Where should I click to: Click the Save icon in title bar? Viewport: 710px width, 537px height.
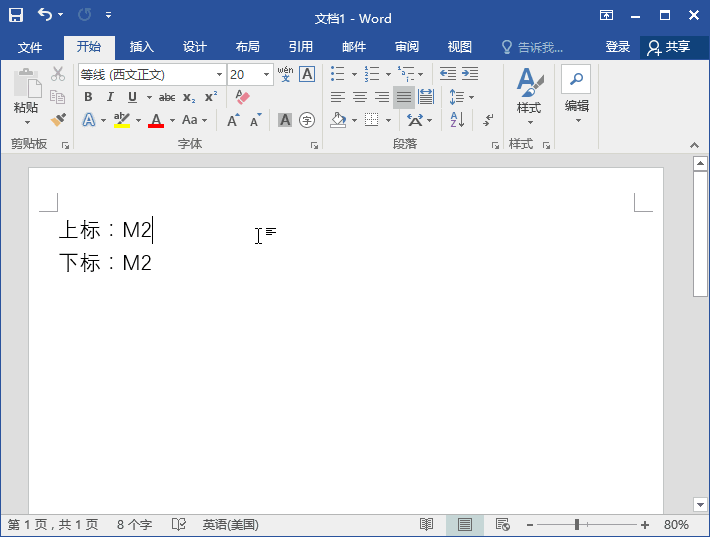[16, 15]
